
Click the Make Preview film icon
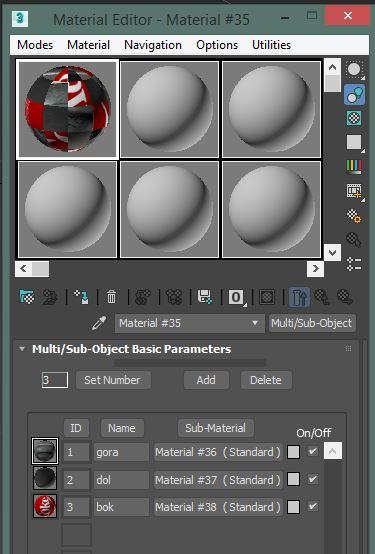(x=354, y=191)
